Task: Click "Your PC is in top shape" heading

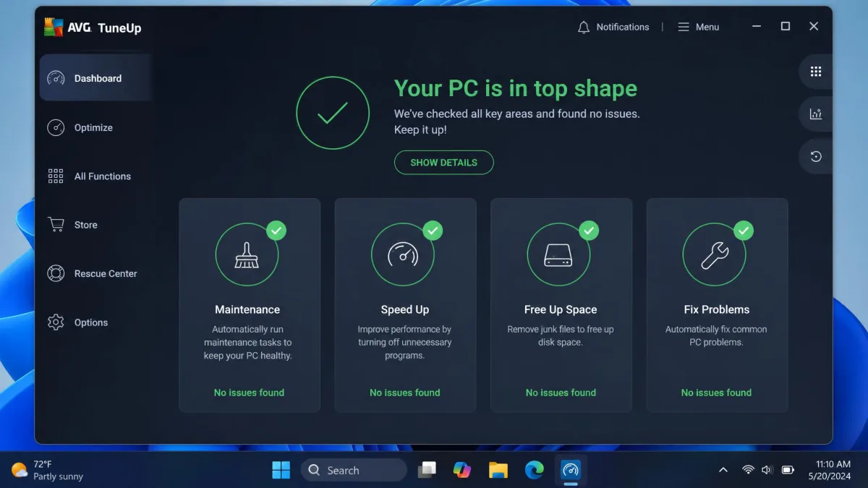Action: [x=516, y=88]
